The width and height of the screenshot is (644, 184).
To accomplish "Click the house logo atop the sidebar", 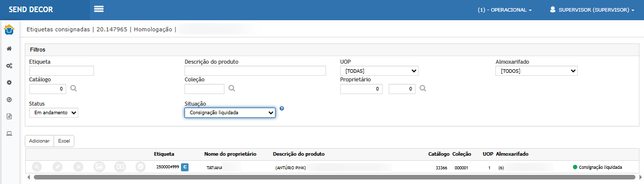I will coord(9,30).
